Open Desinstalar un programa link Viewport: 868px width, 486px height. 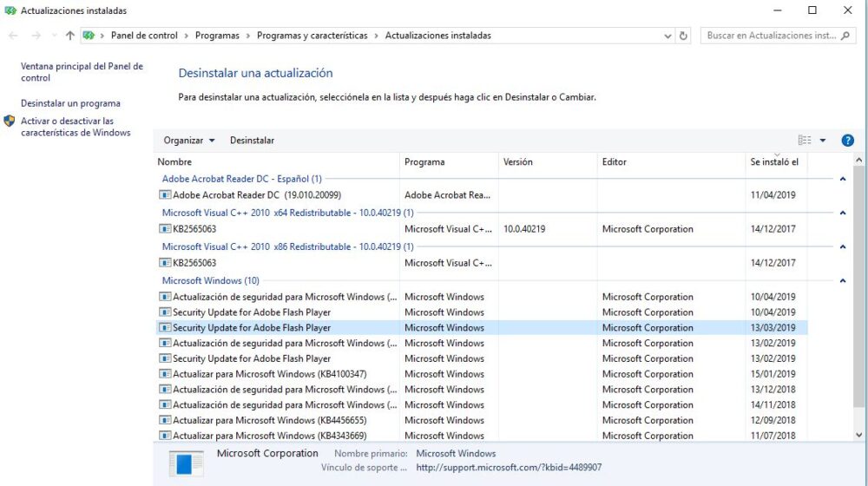(70, 103)
